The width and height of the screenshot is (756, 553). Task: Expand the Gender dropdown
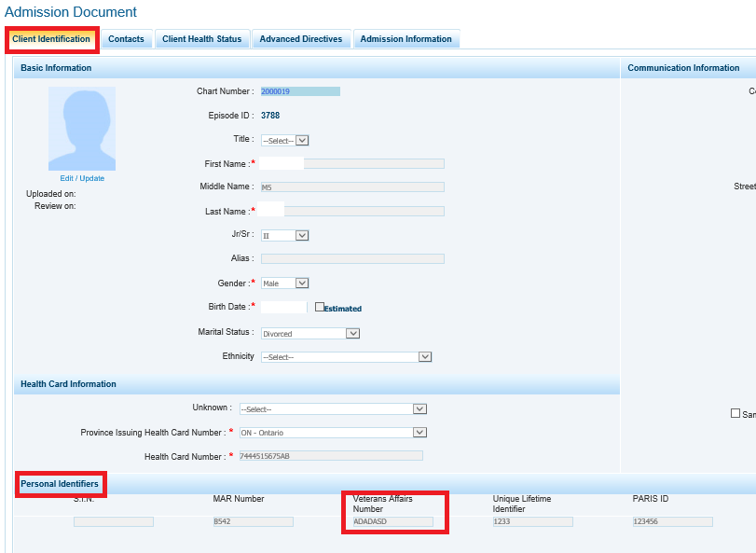[x=284, y=283]
